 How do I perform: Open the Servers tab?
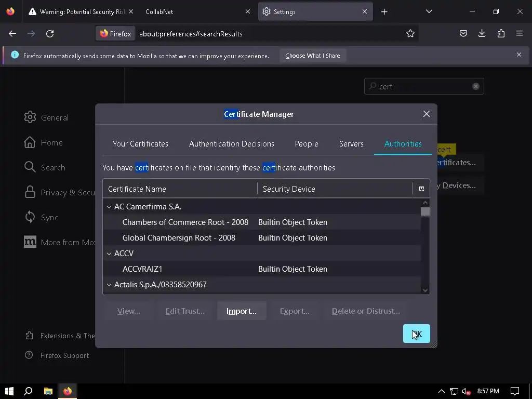[x=351, y=144]
